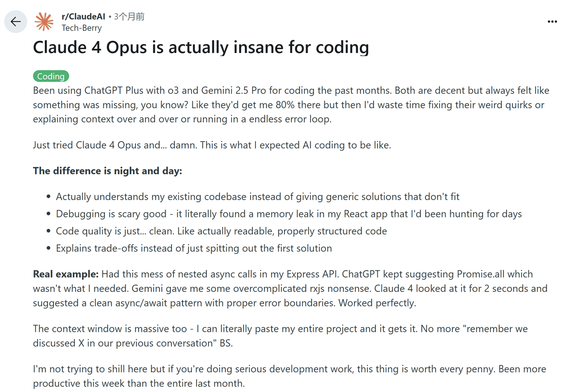Click the "Just tried Claude 4 Opus" sentence
Viewport: 570px width, 392px height.
pos(212,145)
